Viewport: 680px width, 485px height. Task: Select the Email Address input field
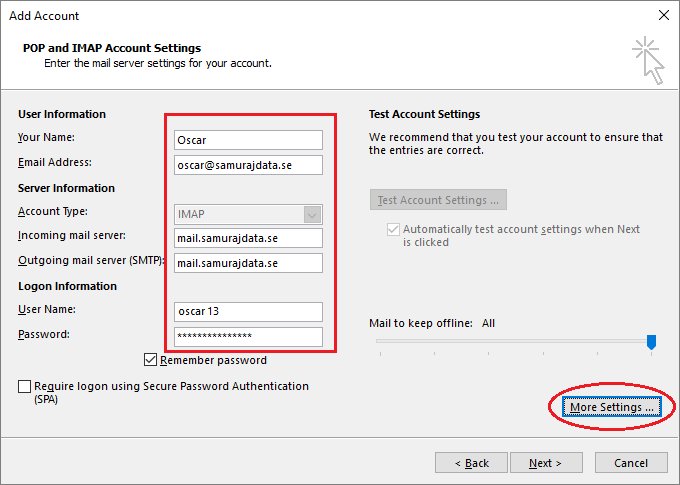[248, 165]
